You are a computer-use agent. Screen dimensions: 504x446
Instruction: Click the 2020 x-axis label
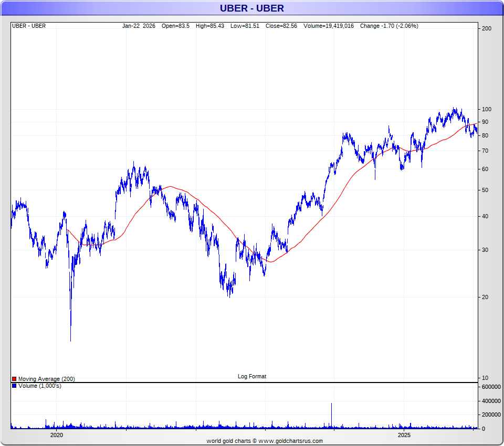57,435
